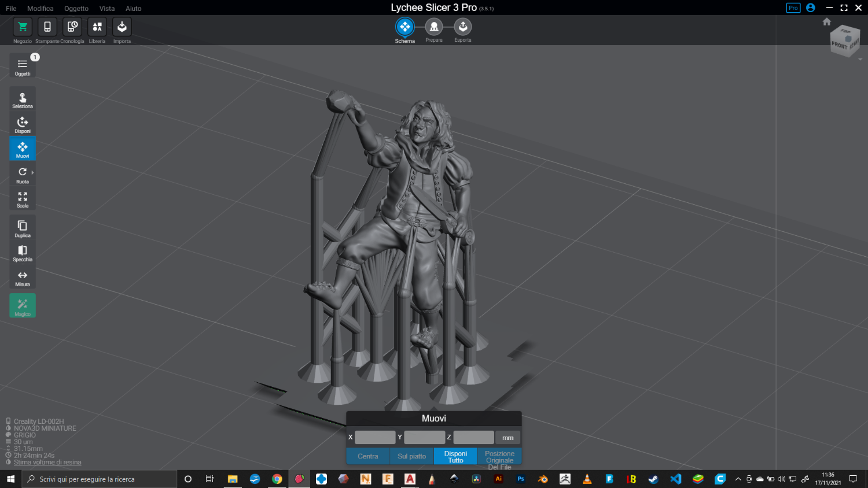Duplicate the object with Duplica

coord(23,228)
